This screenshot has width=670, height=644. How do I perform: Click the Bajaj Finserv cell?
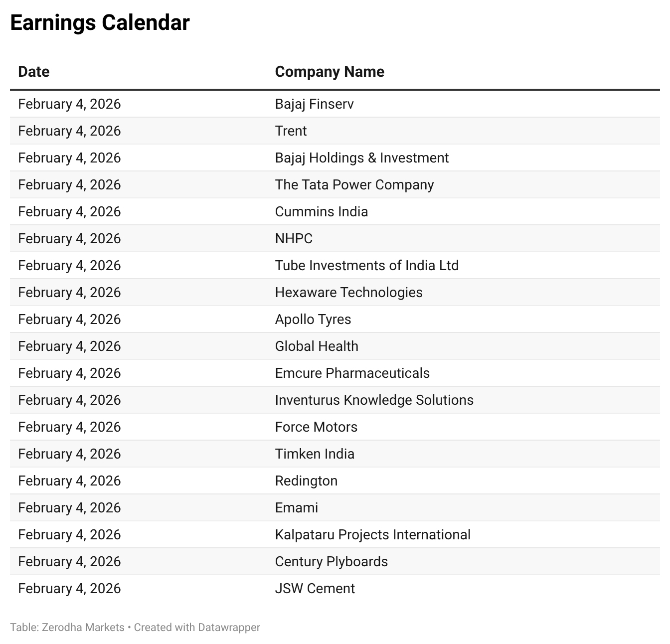pyautogui.click(x=314, y=104)
